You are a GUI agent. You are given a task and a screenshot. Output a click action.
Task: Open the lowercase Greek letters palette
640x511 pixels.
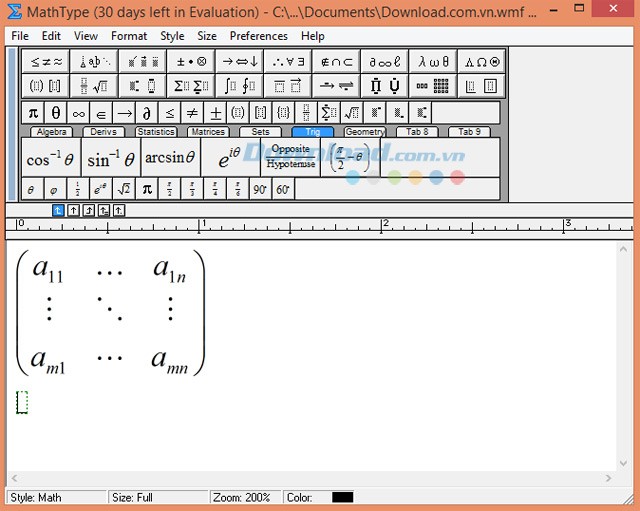click(x=433, y=62)
